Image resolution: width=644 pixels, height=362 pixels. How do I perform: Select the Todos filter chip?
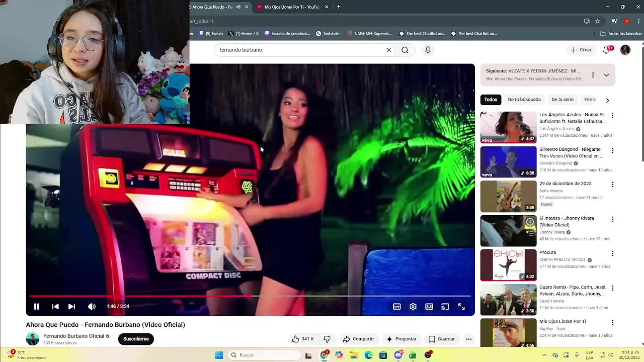click(x=491, y=100)
